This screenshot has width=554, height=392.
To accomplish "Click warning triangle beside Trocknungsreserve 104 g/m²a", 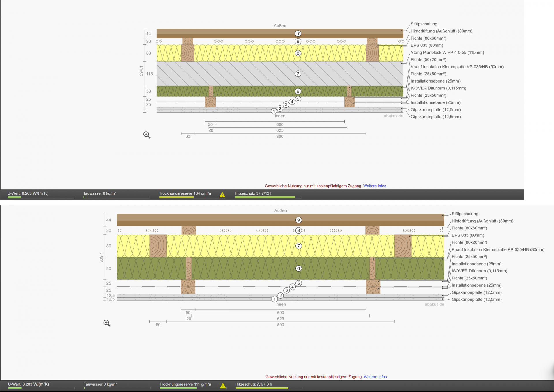I will [x=222, y=195].
